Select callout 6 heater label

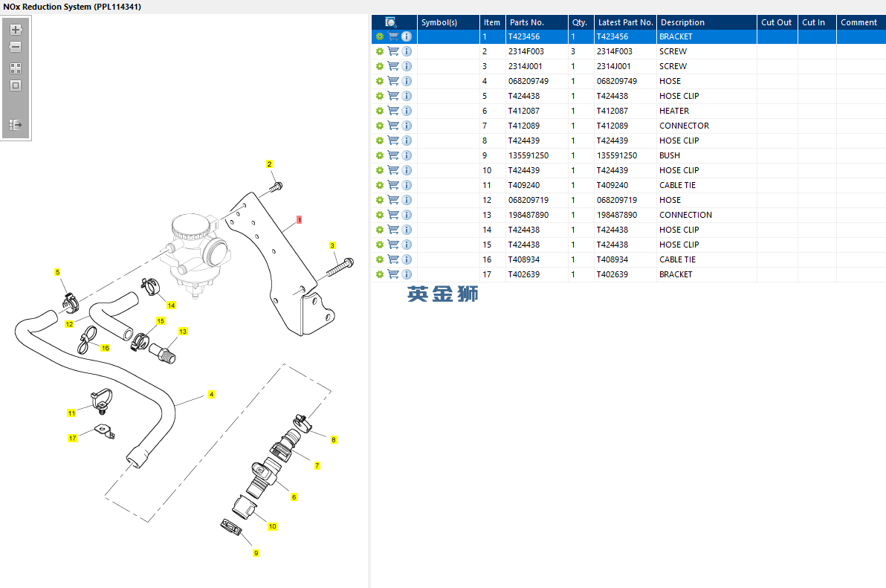point(294,497)
